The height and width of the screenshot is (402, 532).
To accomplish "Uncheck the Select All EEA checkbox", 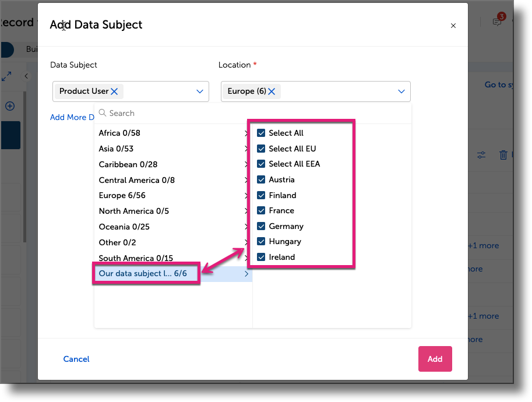I will 261,164.
